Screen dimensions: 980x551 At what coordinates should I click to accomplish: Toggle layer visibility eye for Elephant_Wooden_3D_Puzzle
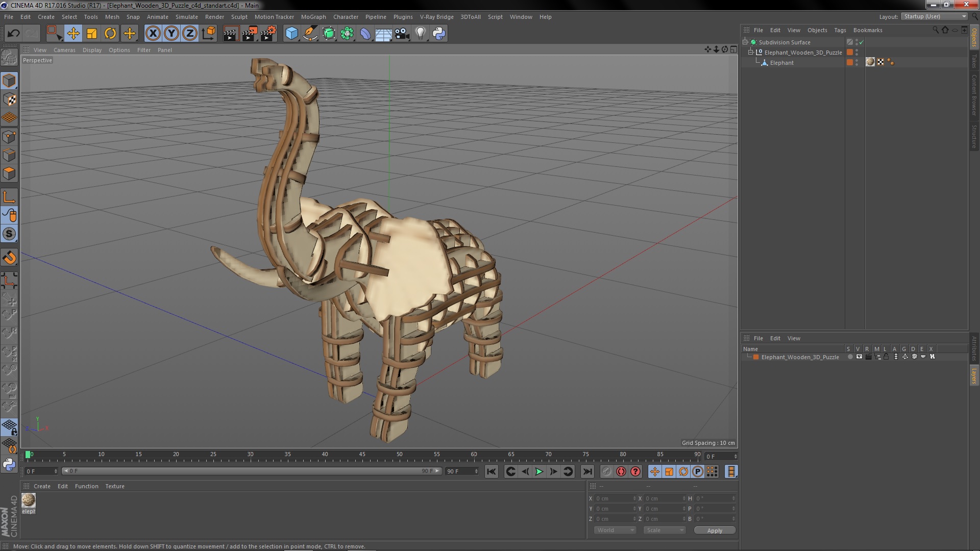tap(859, 357)
